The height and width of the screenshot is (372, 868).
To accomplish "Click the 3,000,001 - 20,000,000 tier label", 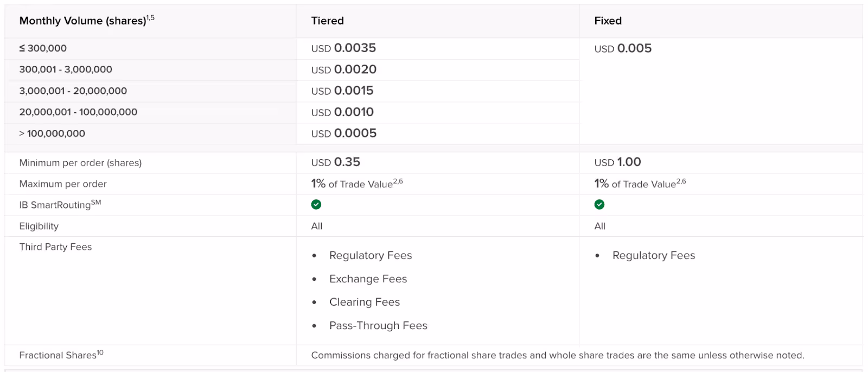I will [73, 91].
